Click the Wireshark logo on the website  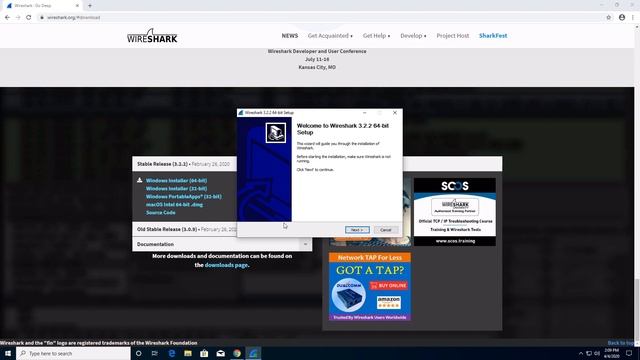(152, 36)
